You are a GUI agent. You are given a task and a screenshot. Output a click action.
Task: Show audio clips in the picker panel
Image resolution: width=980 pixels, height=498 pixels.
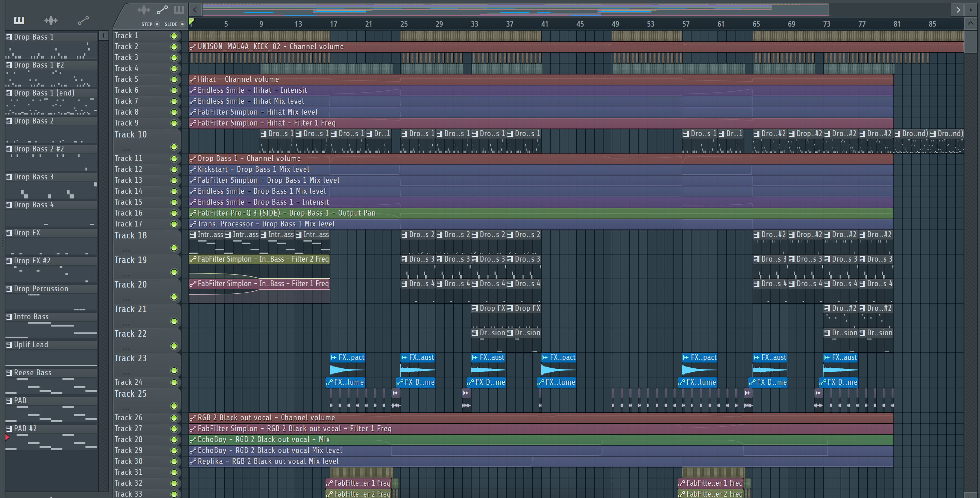point(50,20)
